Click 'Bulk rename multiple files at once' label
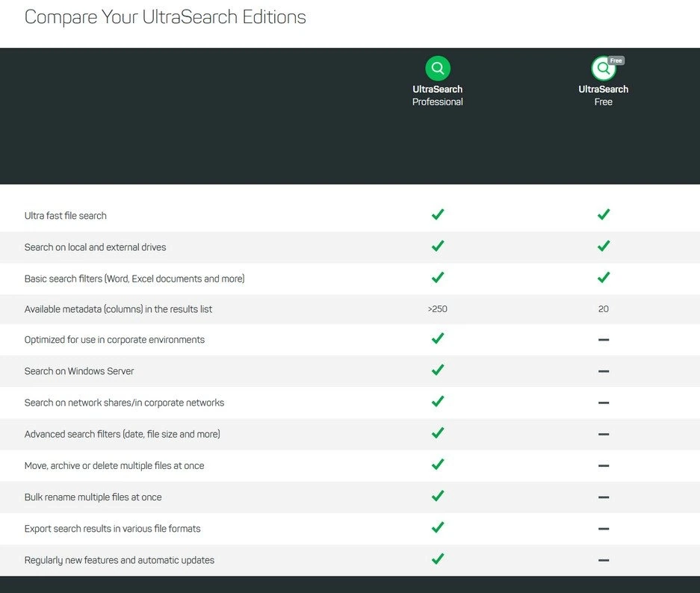The image size is (700, 593). 93,497
